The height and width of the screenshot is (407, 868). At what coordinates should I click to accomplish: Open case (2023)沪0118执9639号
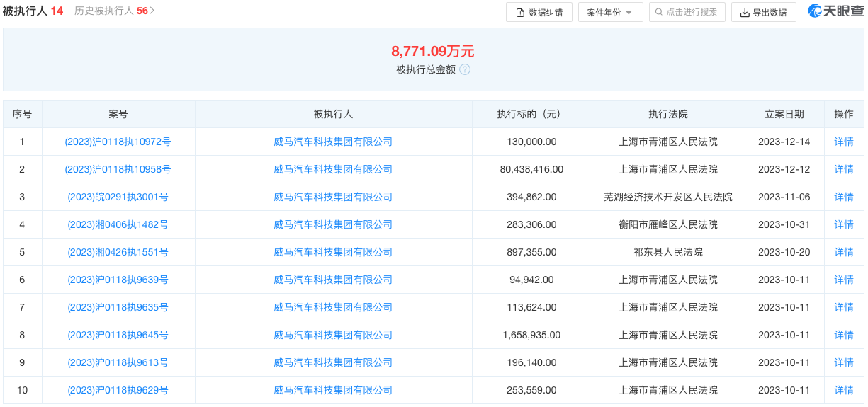point(118,280)
